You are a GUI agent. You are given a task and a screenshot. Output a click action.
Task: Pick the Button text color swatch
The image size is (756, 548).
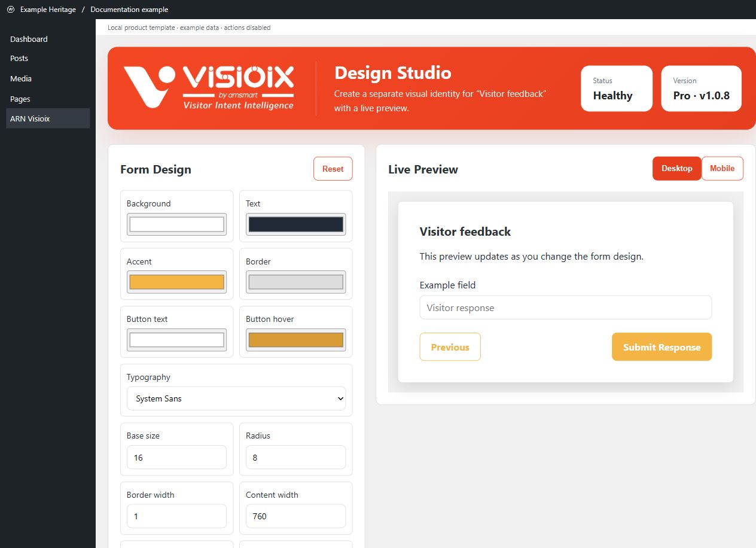point(176,340)
